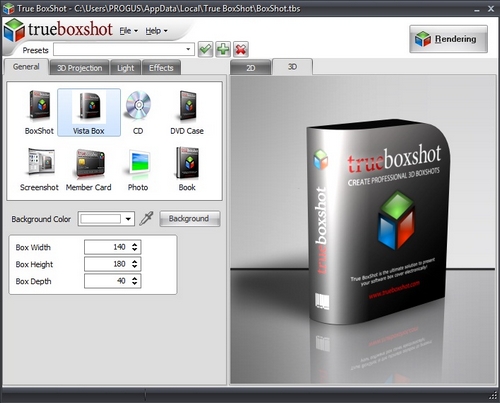The width and height of the screenshot is (500, 403).
Task: Decrease Box Depth with down arrow
Action: click(135, 284)
